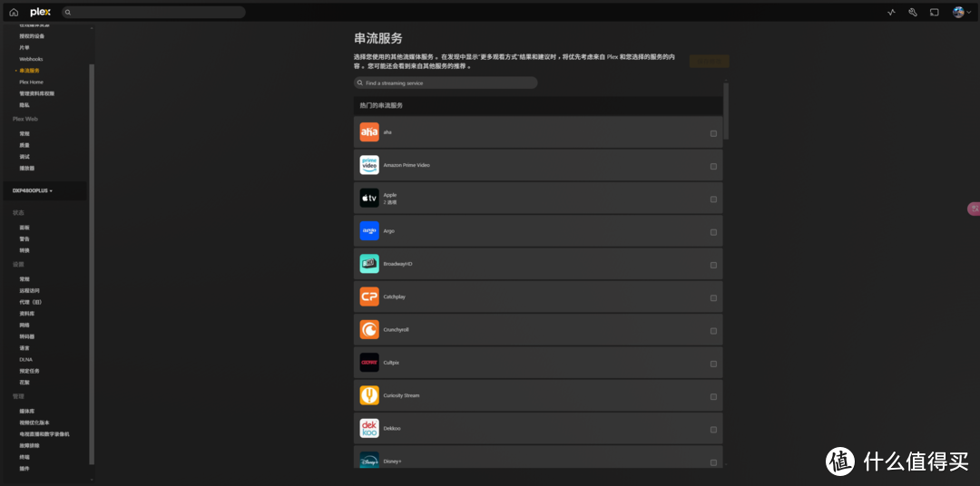Open the user avatar account menu
The width and height of the screenshot is (980, 486).
(x=960, y=13)
